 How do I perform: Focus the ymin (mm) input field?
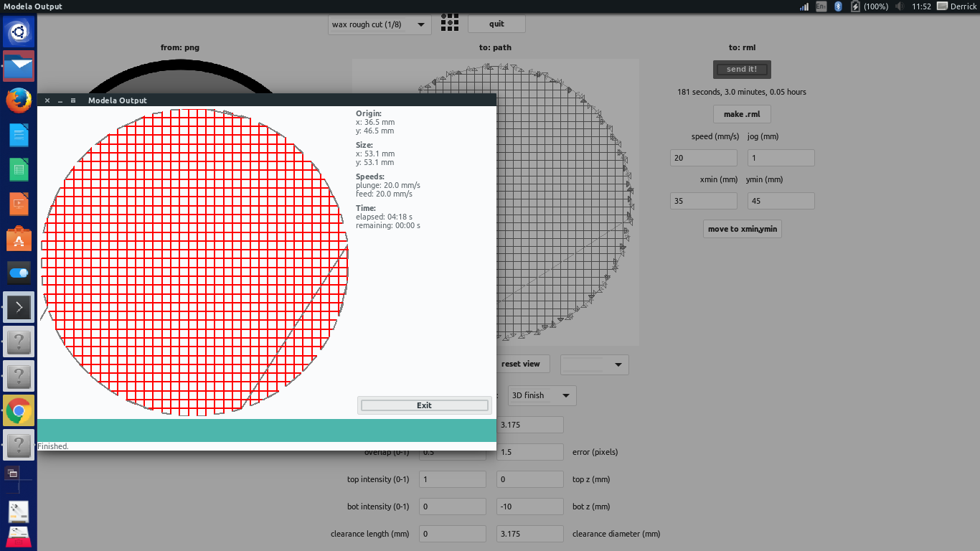pyautogui.click(x=781, y=201)
